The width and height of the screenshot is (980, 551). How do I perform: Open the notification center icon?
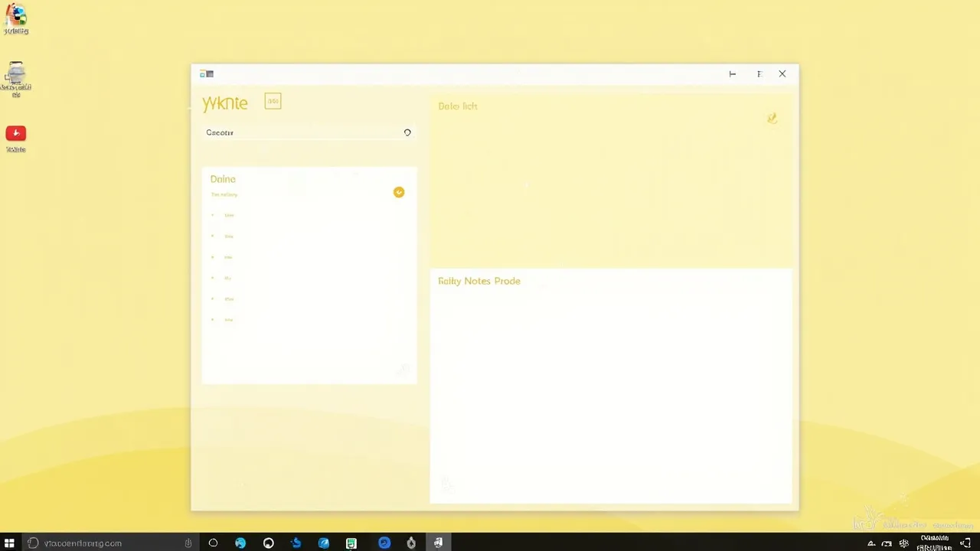coord(965,543)
